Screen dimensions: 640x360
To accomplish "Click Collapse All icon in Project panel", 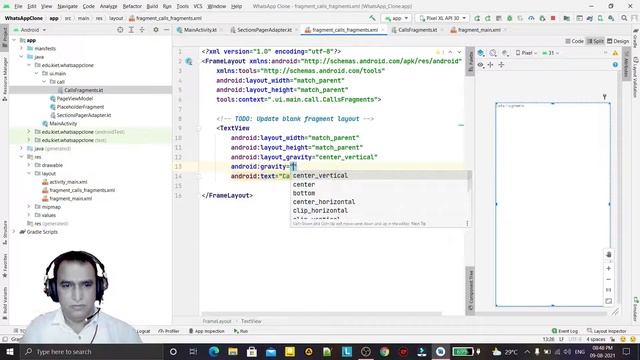I will pyautogui.click(x=142, y=30).
